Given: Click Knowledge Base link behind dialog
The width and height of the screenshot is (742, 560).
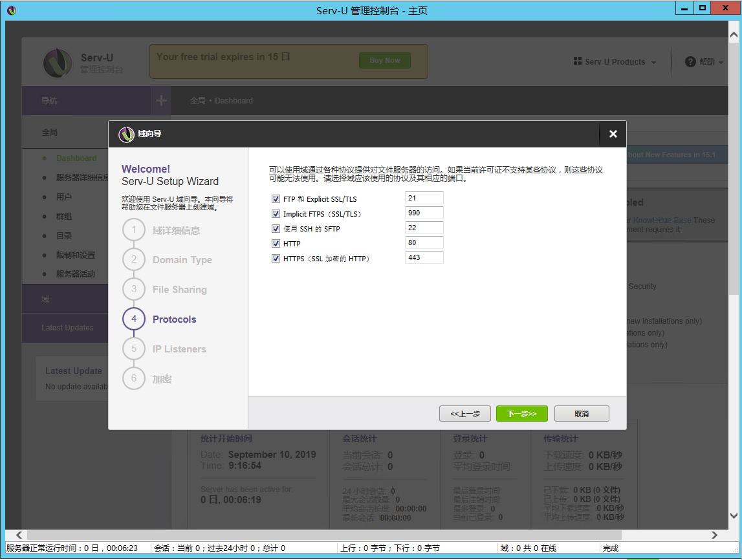Looking at the screenshot, I should coord(662,221).
